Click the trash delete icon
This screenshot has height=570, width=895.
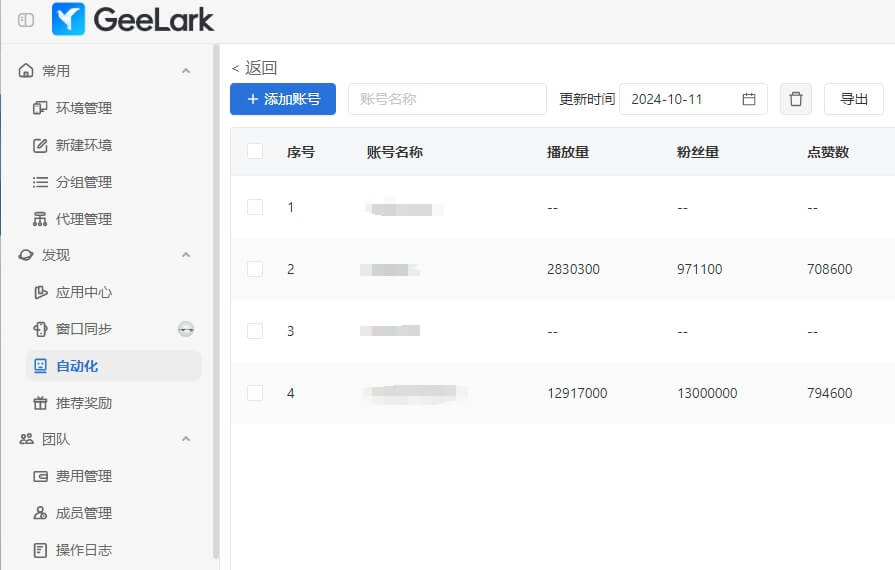tap(796, 99)
